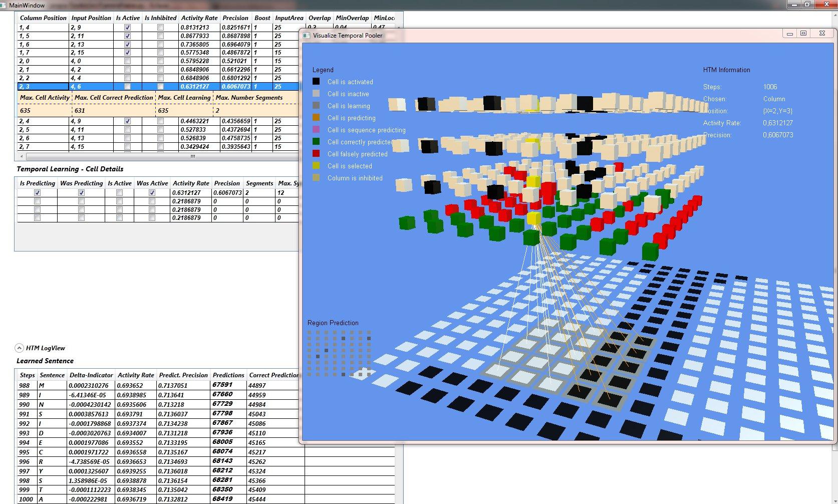Maximize the Visualize Temporal Pooler window
The image size is (838, 504).
tap(803, 34)
